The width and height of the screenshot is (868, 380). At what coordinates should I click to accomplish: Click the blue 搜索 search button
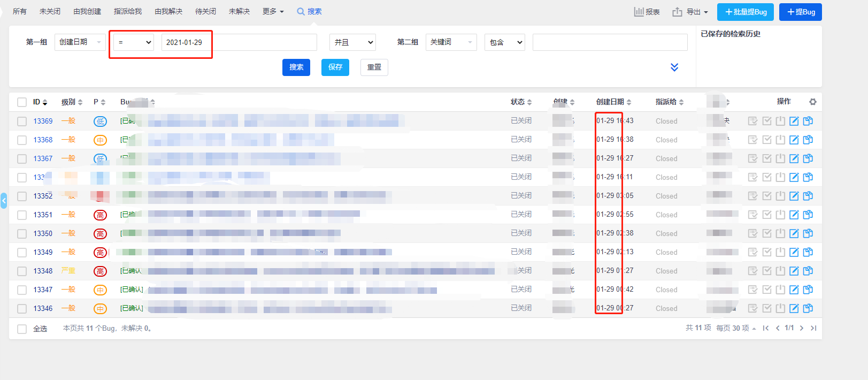click(x=296, y=67)
